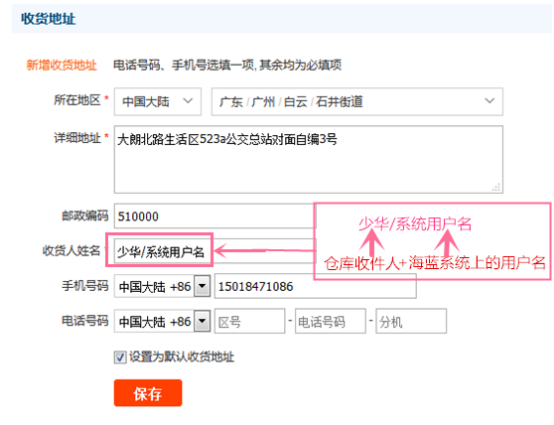Click the 区号 area code field
The width and height of the screenshot is (554, 425).
pyautogui.click(x=249, y=321)
